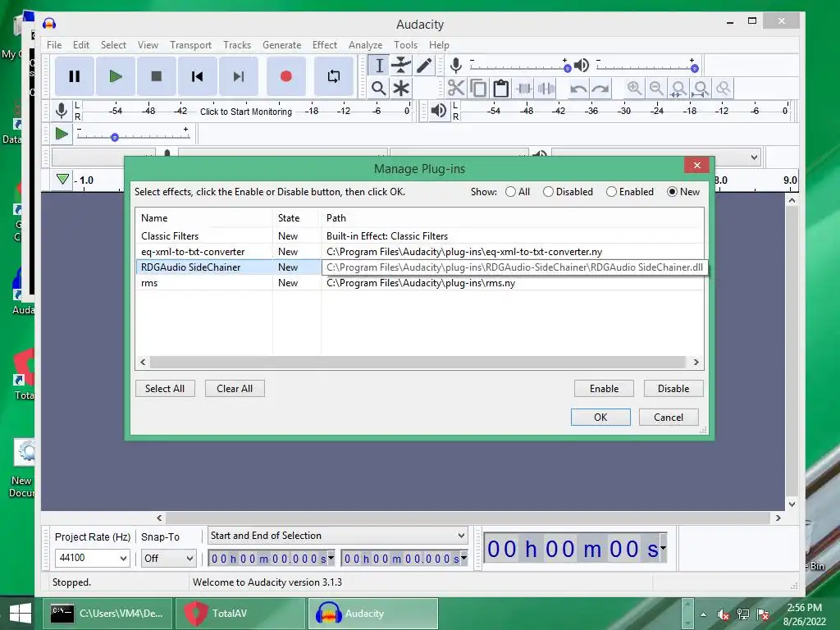Open the Tools menu
The width and height of the screenshot is (840, 630).
click(405, 45)
